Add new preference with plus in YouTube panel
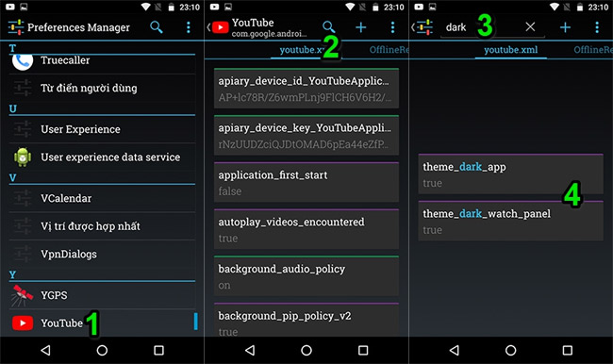Image resolution: width=613 pixels, height=364 pixels. click(x=361, y=27)
